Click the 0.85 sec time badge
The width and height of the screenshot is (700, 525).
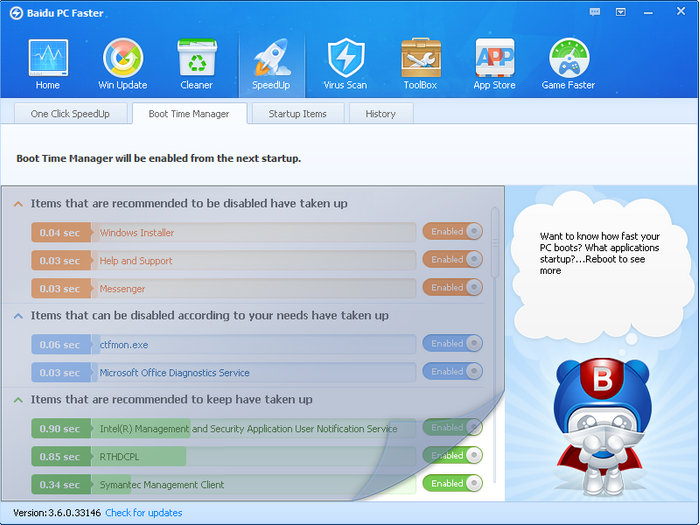61,457
